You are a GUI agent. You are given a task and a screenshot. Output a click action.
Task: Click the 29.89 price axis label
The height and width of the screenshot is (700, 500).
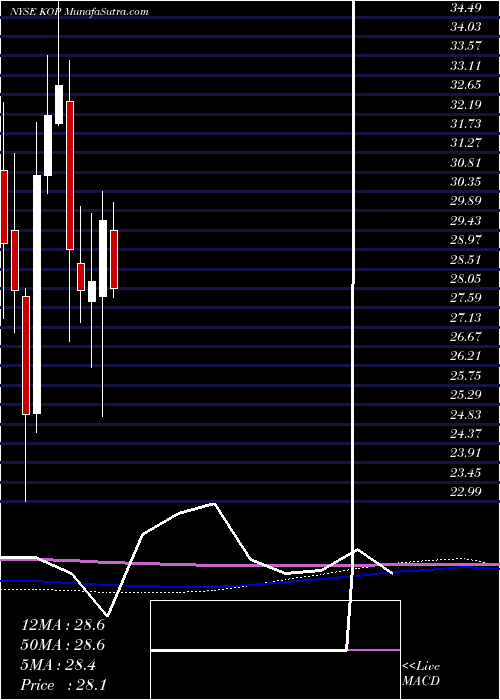tap(466, 201)
